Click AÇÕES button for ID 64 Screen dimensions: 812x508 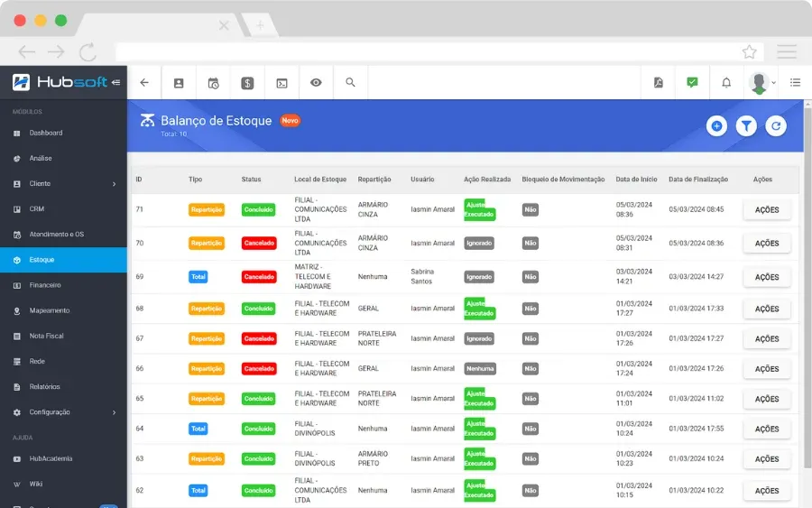[x=766, y=429]
